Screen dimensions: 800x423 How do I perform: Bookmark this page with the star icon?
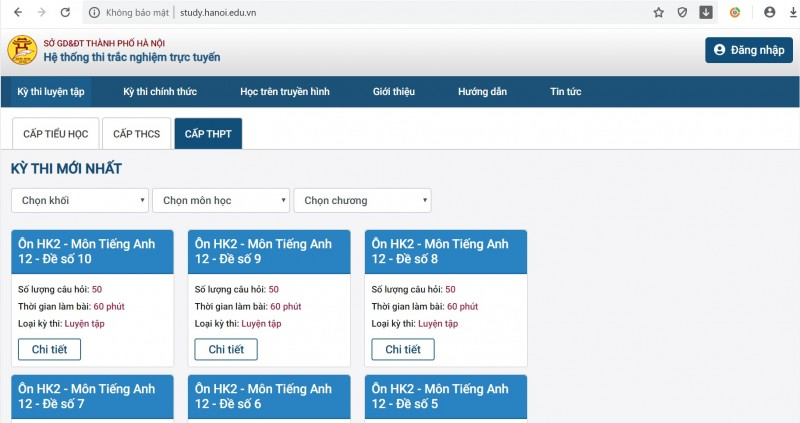point(658,13)
